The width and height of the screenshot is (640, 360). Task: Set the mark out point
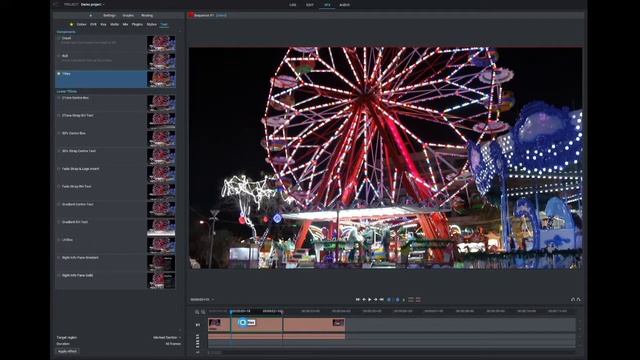(x=397, y=300)
